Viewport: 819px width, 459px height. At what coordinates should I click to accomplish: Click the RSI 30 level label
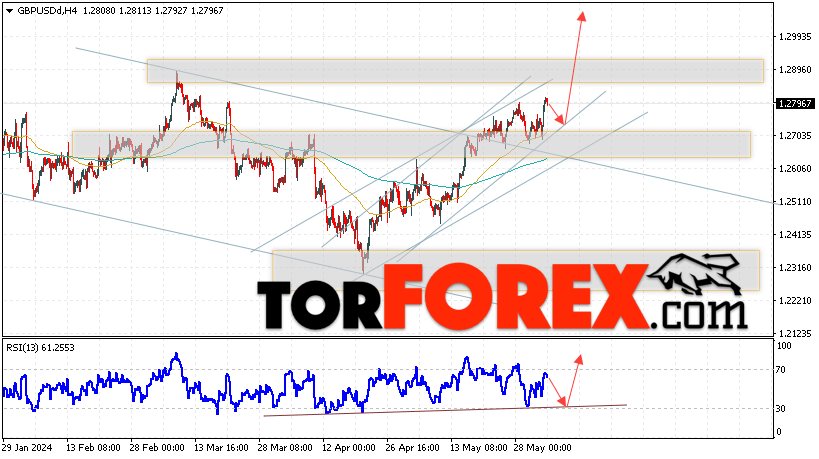780,408
